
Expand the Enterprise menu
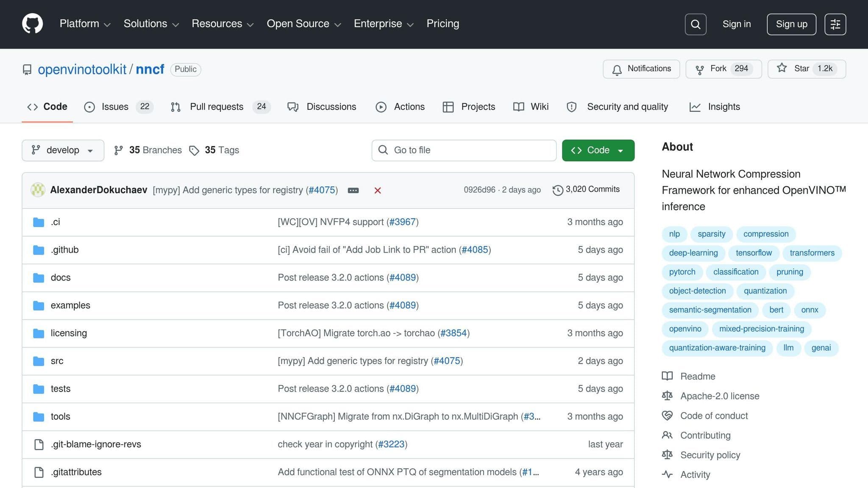click(384, 24)
